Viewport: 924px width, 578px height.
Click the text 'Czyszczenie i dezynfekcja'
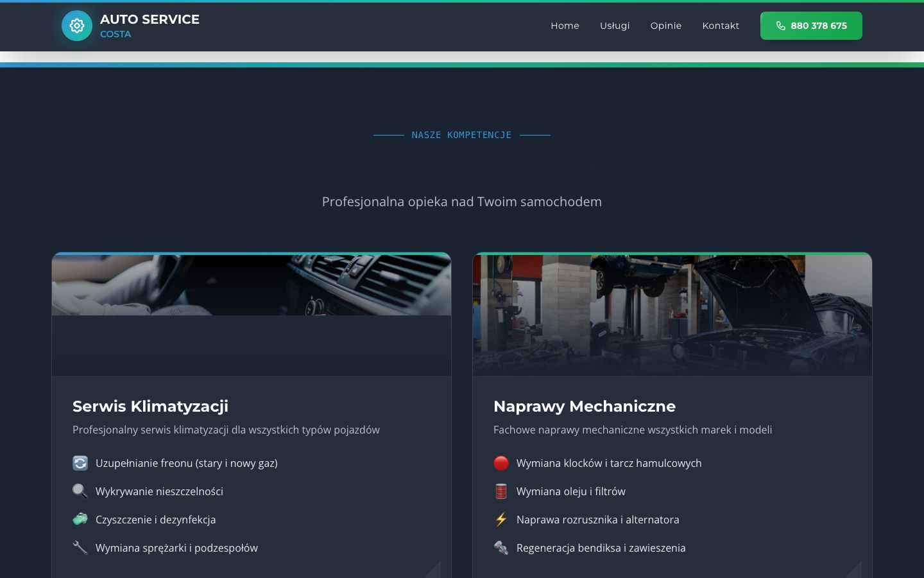point(155,520)
